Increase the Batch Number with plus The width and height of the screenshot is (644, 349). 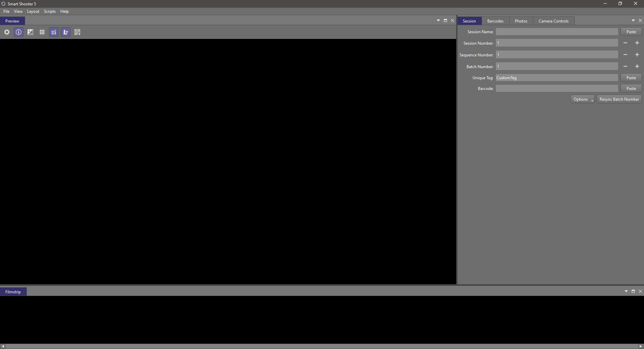637,66
